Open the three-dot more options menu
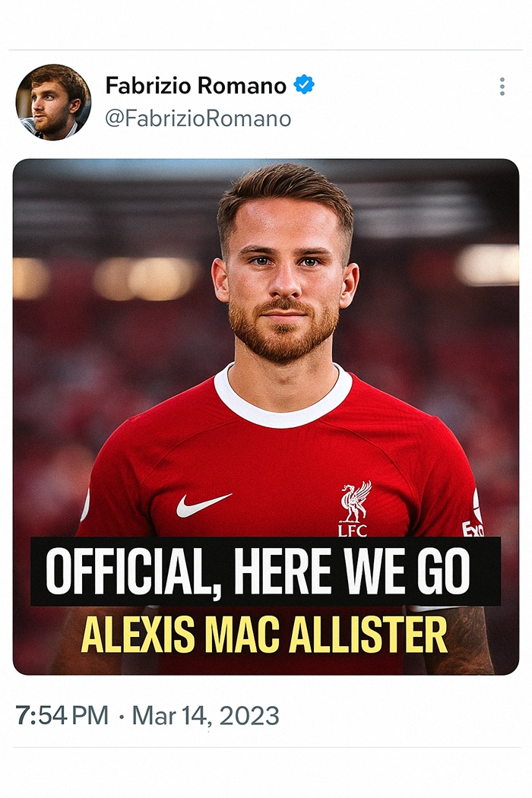 (x=502, y=87)
